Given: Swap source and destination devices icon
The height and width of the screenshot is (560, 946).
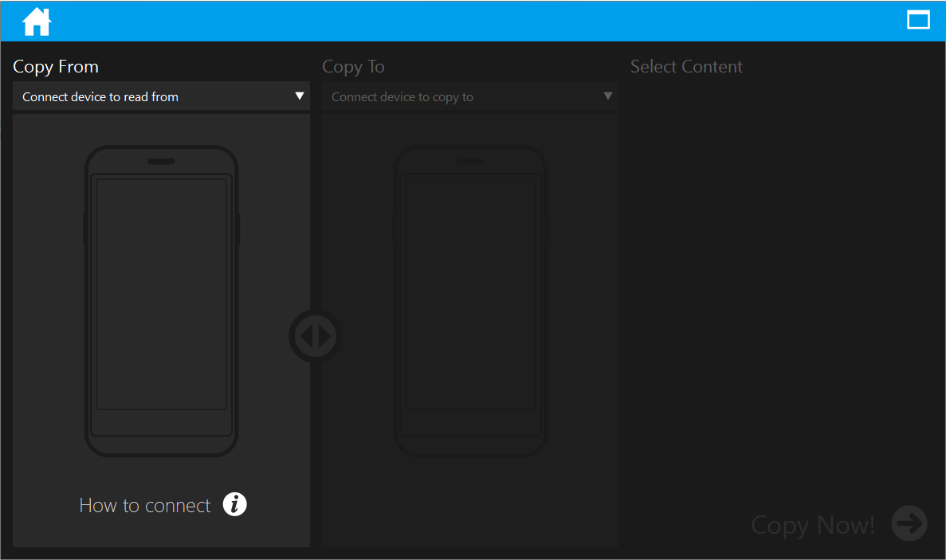Looking at the screenshot, I should 316,336.
